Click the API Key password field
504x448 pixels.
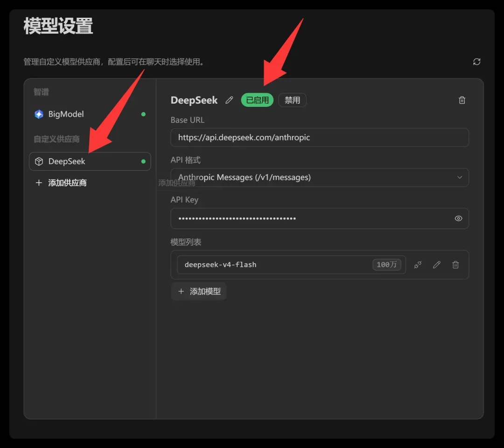[x=320, y=218]
